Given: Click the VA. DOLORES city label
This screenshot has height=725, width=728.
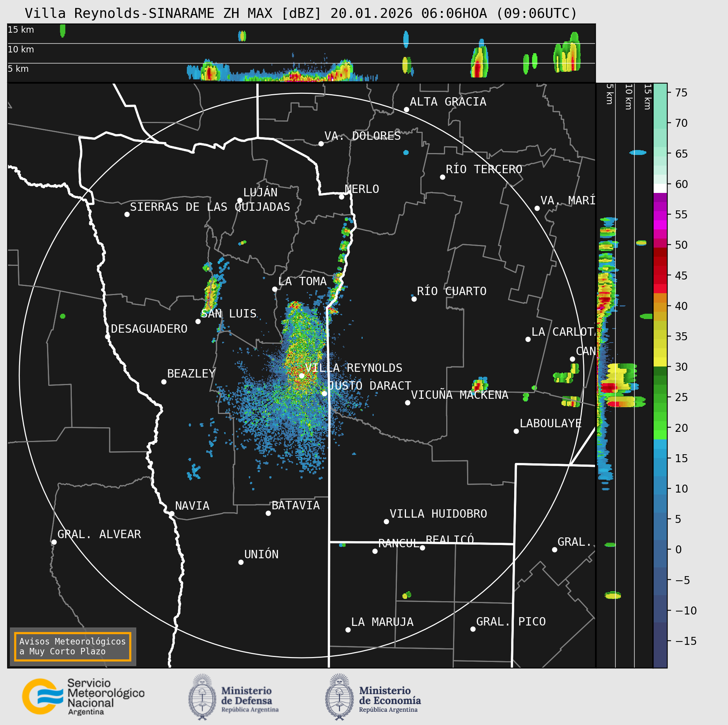Looking at the screenshot, I should pyautogui.click(x=362, y=136).
